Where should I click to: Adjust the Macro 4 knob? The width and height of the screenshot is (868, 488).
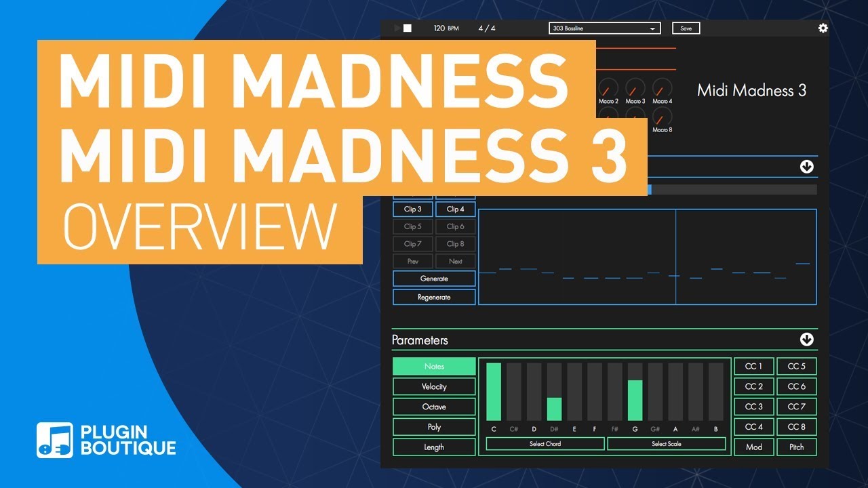(663, 87)
